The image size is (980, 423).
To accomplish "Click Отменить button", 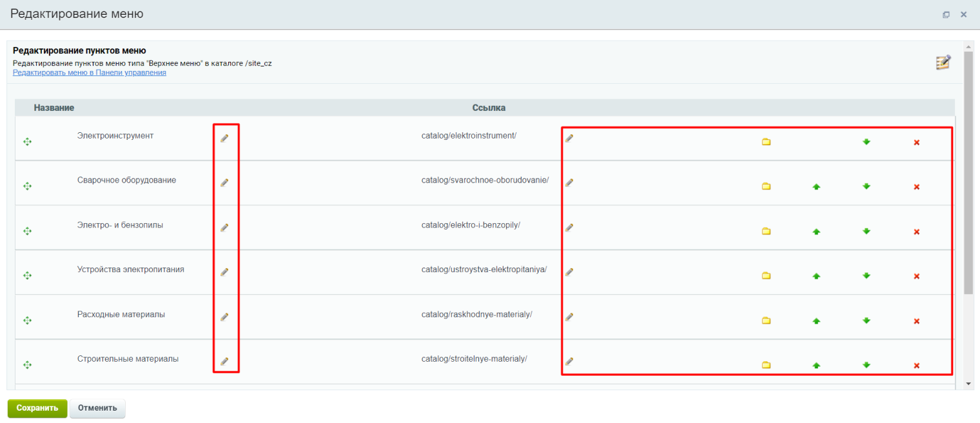I will 97,408.
